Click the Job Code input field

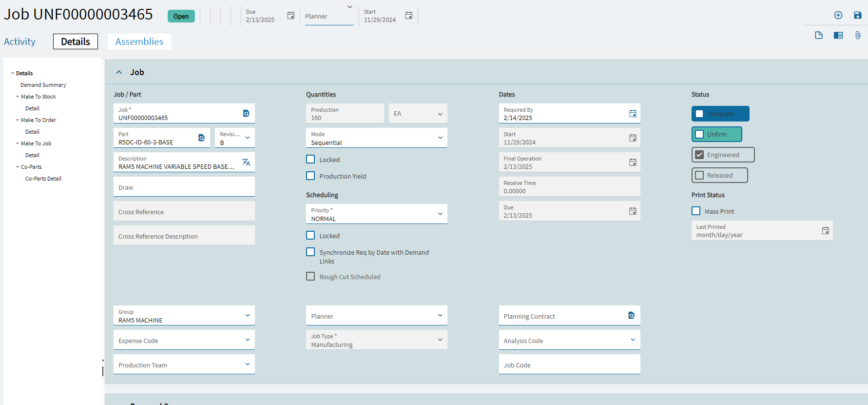click(x=570, y=364)
